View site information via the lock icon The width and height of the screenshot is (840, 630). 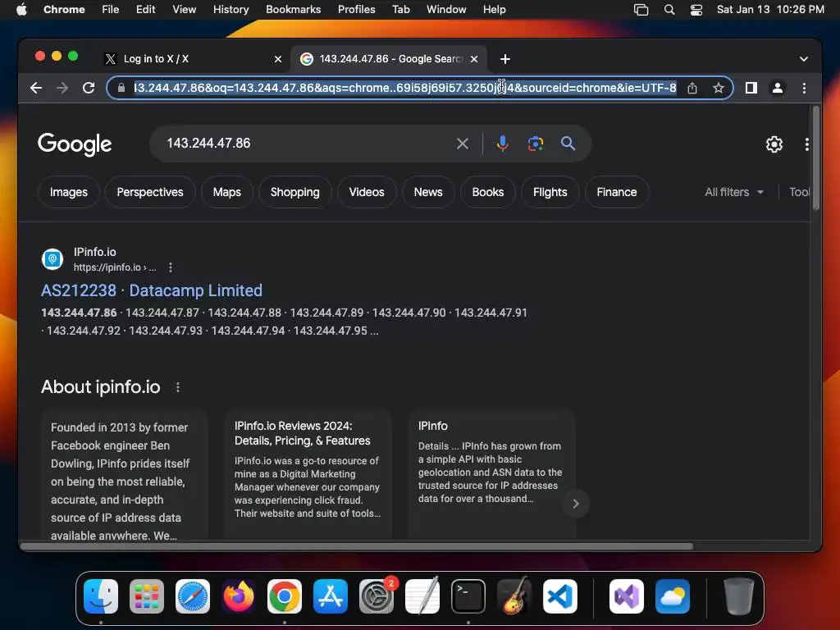tap(121, 88)
